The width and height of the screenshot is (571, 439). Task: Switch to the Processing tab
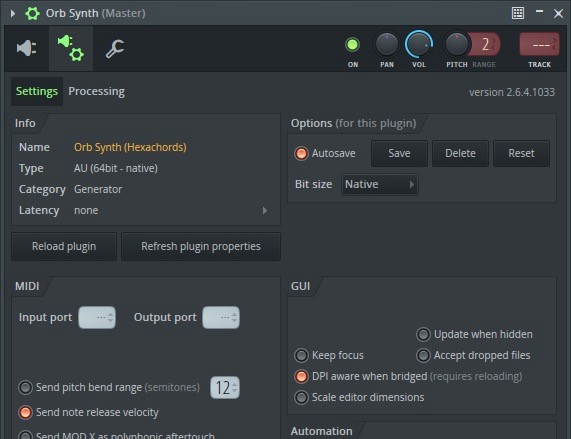pos(97,91)
